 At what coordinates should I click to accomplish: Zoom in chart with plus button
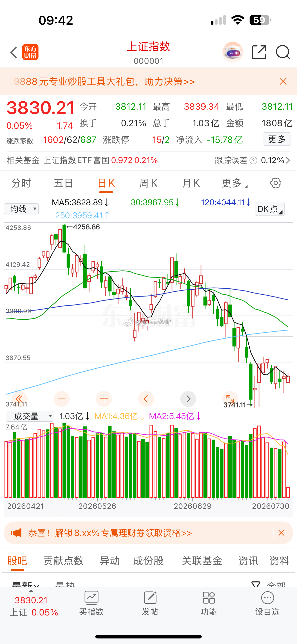click(104, 399)
